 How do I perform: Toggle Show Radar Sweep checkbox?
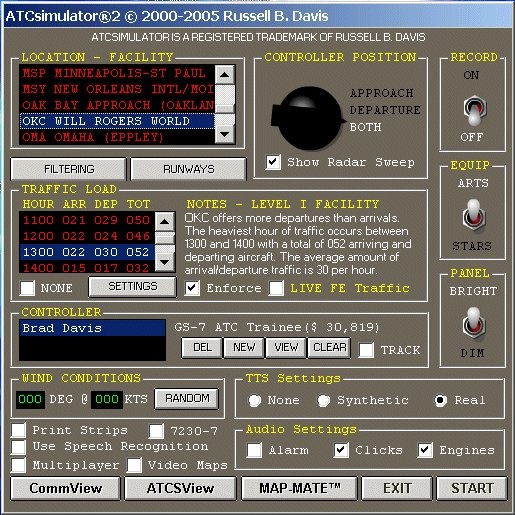point(273,162)
